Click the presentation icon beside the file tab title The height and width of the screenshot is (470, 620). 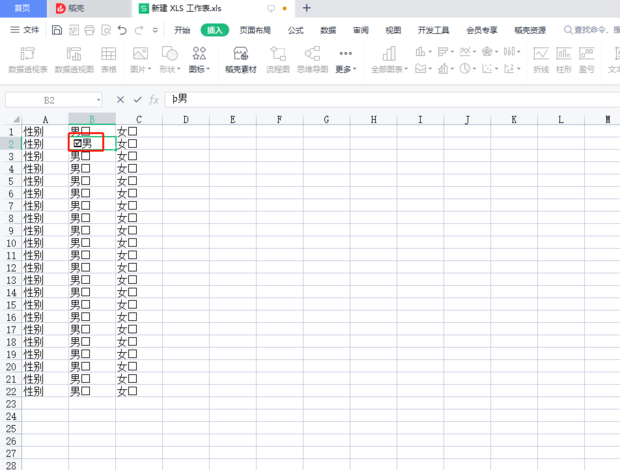point(271,8)
